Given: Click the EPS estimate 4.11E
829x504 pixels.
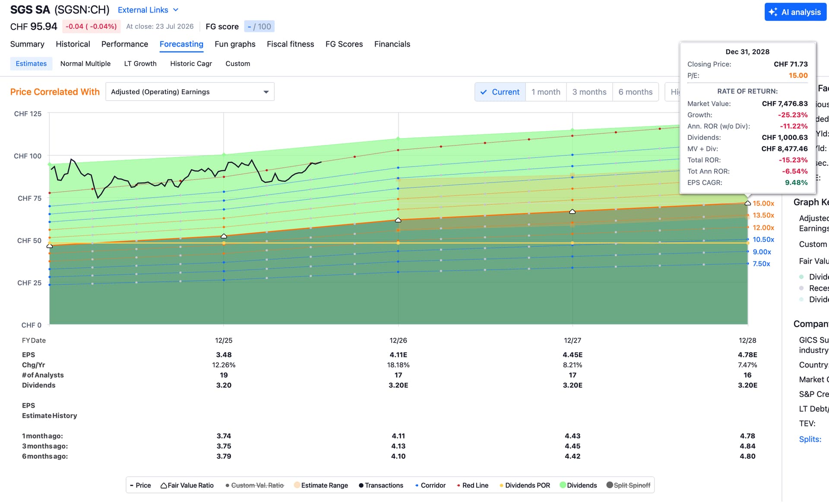Looking at the screenshot, I should pos(398,355).
